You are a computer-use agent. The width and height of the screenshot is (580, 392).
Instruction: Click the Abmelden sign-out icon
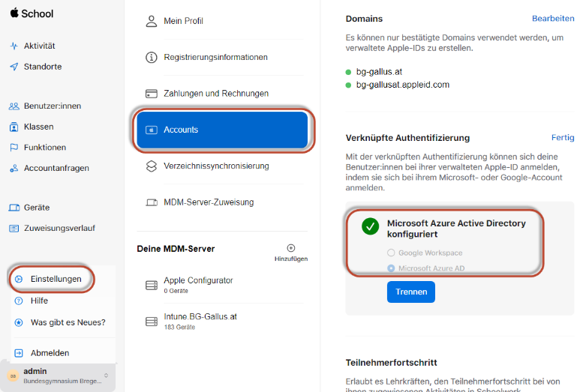pyautogui.click(x=19, y=353)
